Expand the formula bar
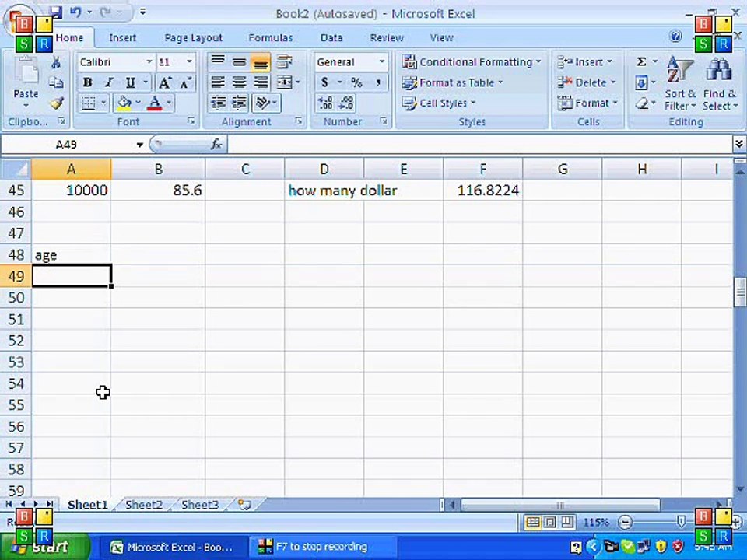The width and height of the screenshot is (747, 560). pyautogui.click(x=739, y=143)
